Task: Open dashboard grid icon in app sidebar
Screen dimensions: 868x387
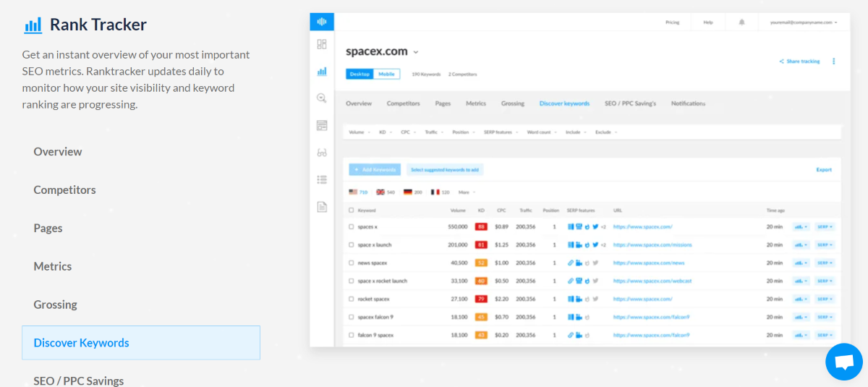Action: coord(322,44)
